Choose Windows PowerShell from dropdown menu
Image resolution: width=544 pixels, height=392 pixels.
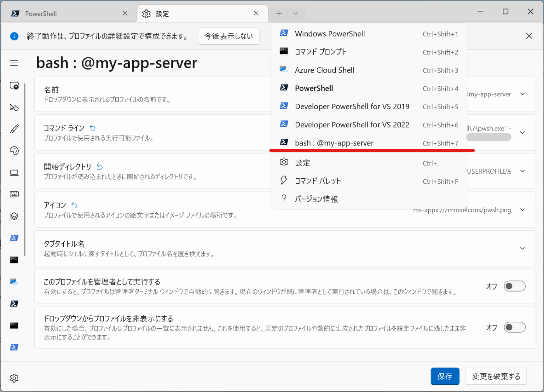tap(369, 34)
